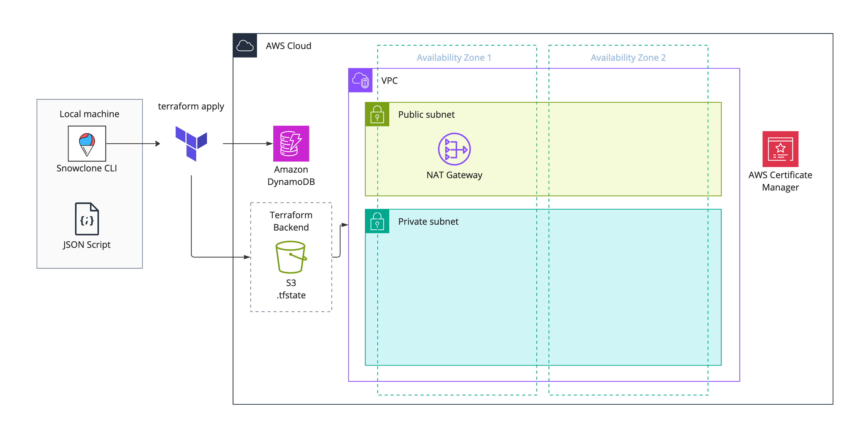This screenshot has height=438, width=868.
Task: Select the 'Snowclone CLI' text label
Action: click(x=87, y=168)
